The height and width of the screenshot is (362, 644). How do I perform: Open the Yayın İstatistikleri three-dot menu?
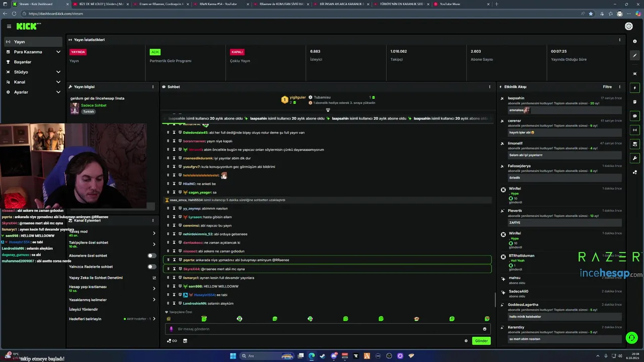coord(619,40)
